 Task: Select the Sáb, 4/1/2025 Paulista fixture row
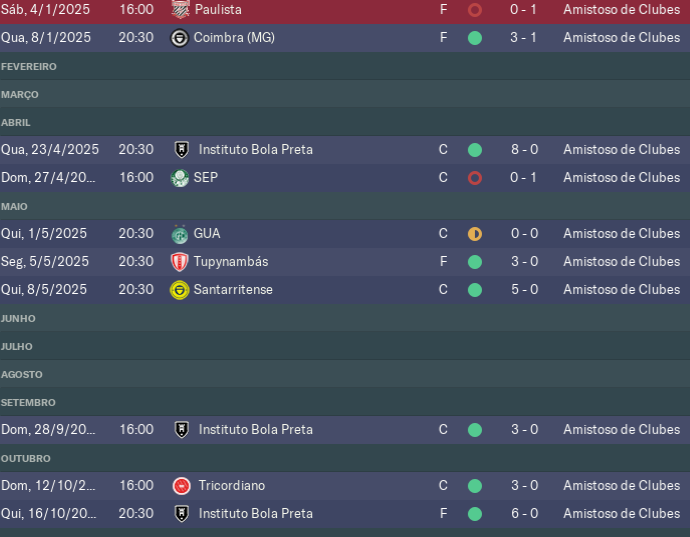[x=345, y=10]
